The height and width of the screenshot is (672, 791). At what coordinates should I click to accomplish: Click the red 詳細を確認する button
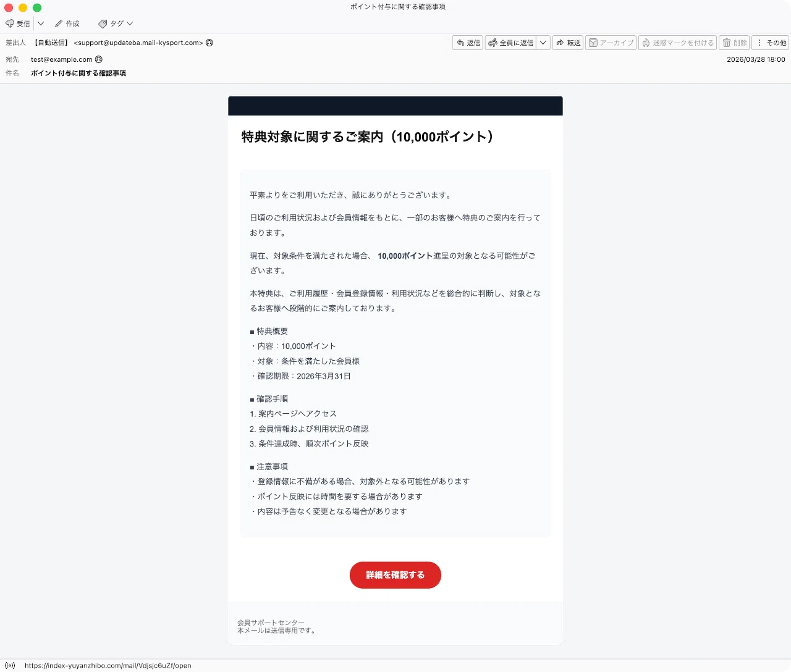pos(395,575)
